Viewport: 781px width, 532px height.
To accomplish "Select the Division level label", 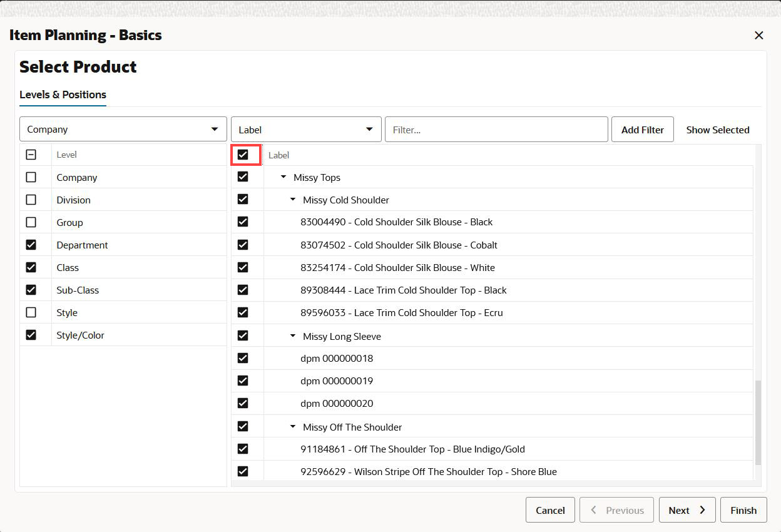I will point(73,200).
